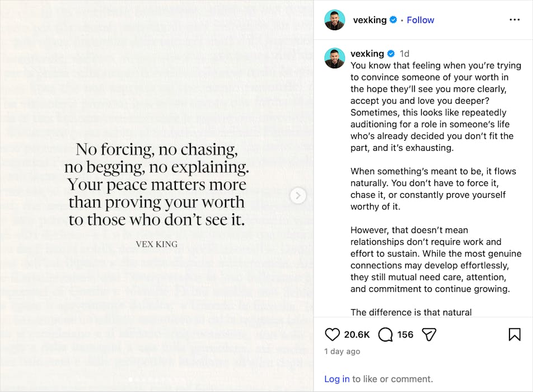
Task: Click the verified badge in header
Action: [394, 20]
